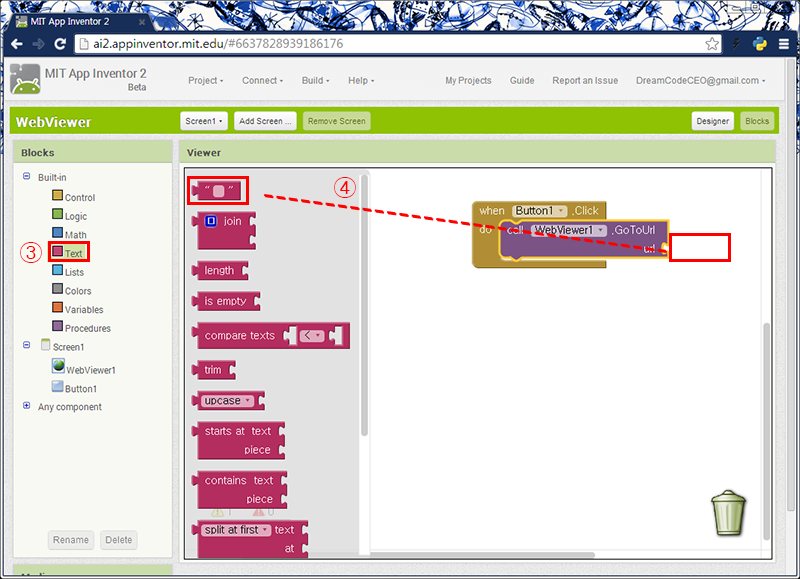Click the Python extension icon
800x579 pixels.
coord(760,44)
